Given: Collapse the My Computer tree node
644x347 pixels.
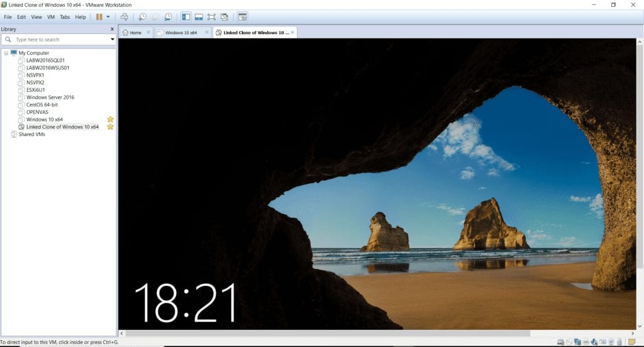Looking at the screenshot, I should (6, 53).
